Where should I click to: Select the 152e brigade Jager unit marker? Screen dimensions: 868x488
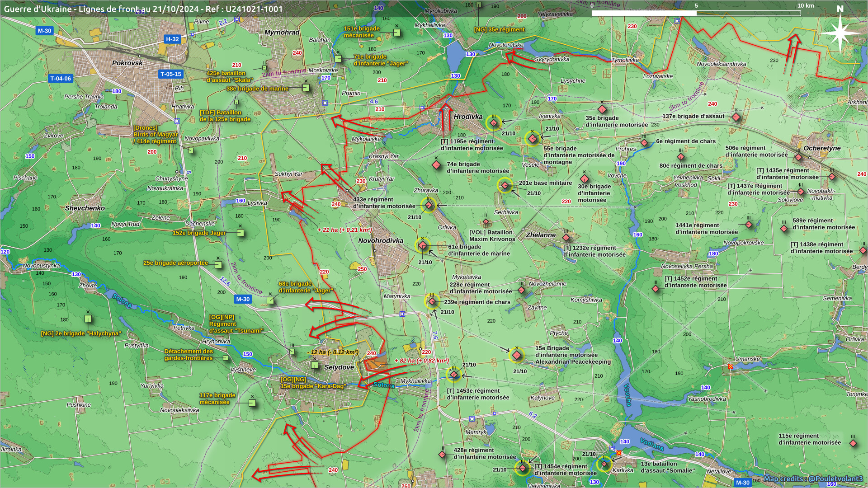coord(241,233)
